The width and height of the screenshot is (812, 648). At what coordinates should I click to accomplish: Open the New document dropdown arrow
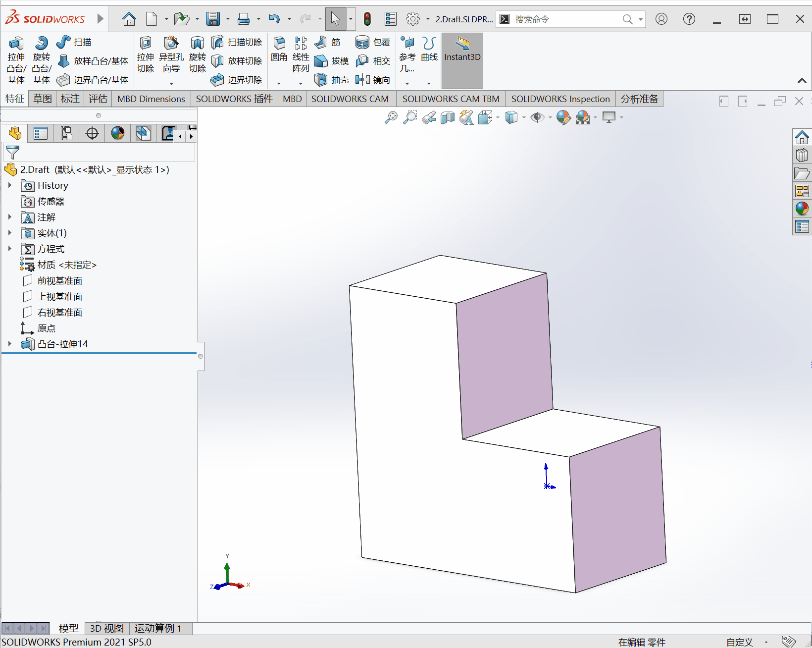[166, 19]
